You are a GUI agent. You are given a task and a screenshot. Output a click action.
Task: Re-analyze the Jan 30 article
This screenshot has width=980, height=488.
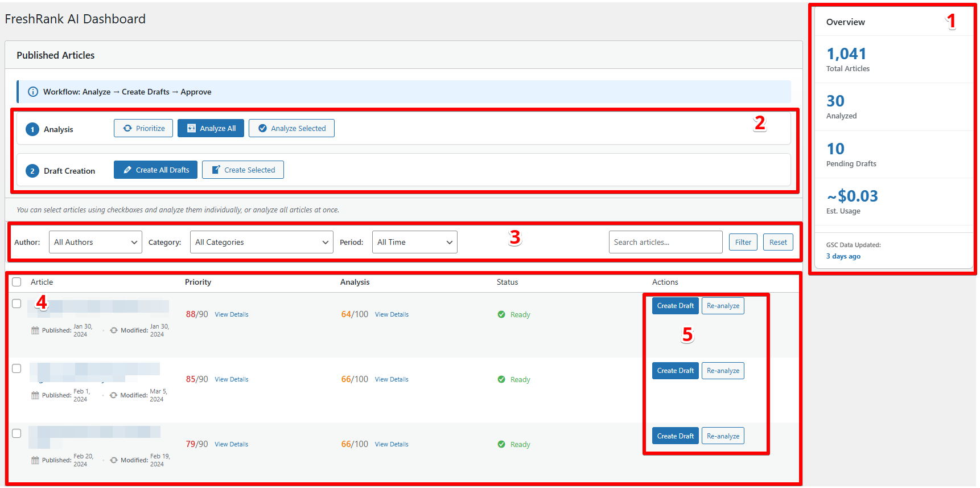pos(723,306)
